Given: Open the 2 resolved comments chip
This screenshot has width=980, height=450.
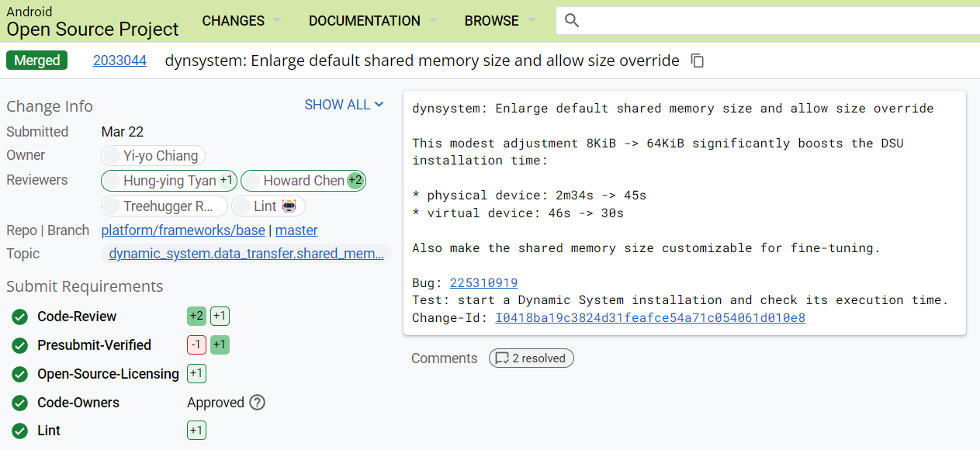Looking at the screenshot, I should pos(532,358).
